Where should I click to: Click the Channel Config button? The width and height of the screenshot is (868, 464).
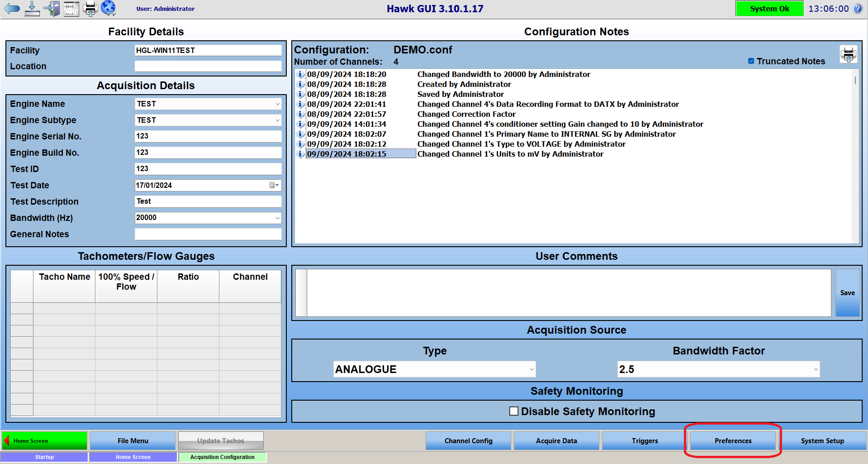[x=468, y=441]
